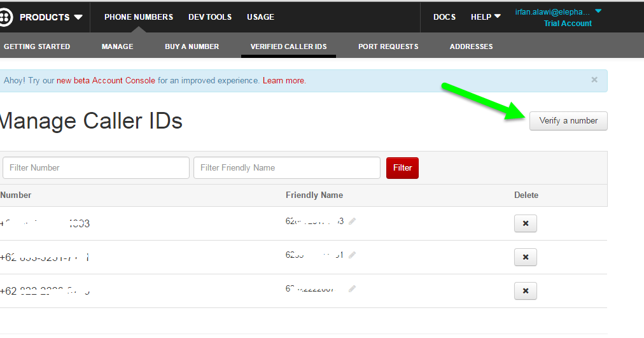Click the red Filter button
Viewport: 644px width, 338px height.
[x=402, y=167]
